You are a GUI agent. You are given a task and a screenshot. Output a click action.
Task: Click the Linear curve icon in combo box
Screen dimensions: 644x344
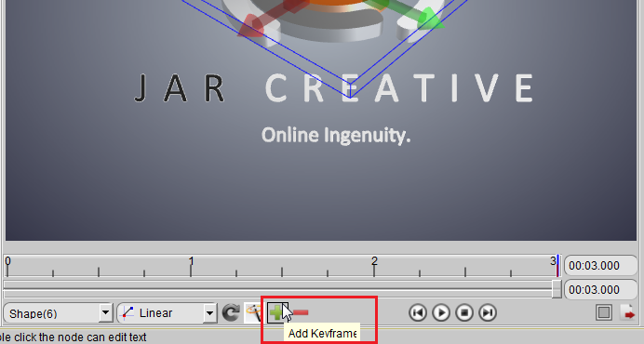pos(128,312)
